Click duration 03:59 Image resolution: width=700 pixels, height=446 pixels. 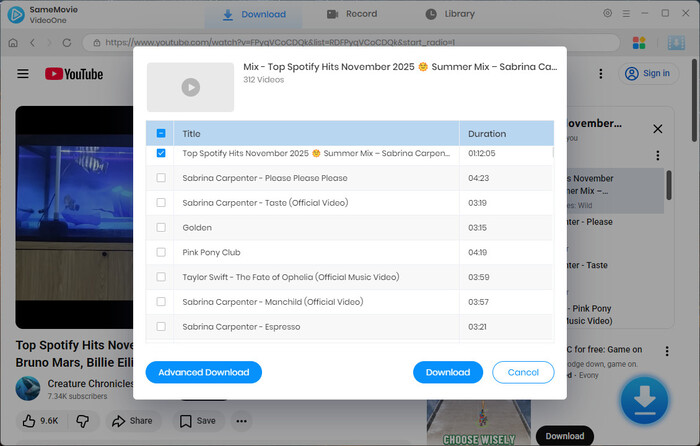(479, 277)
